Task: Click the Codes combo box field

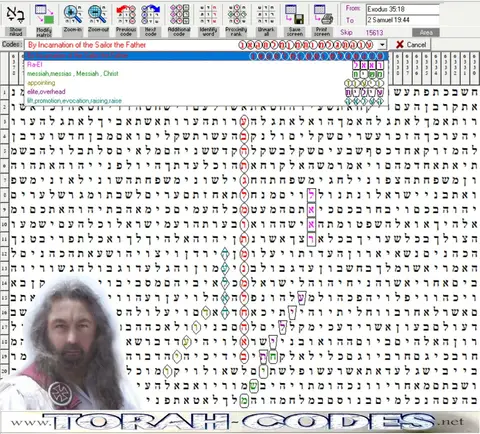Action: point(205,45)
